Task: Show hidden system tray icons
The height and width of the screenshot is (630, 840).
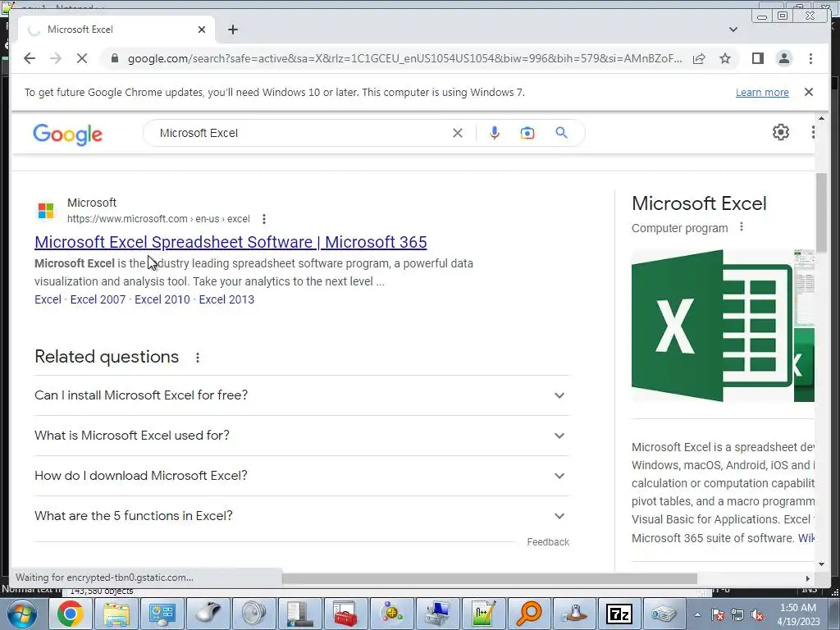Action: tap(697, 614)
